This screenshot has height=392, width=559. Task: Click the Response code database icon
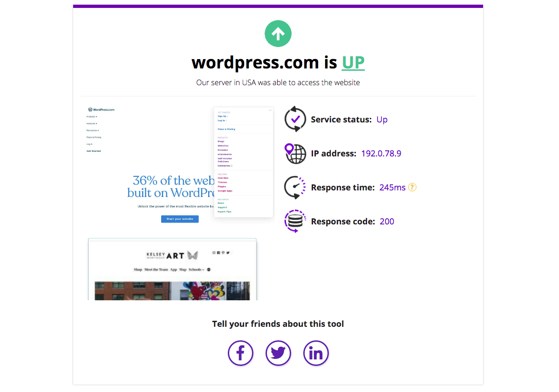coord(295,222)
